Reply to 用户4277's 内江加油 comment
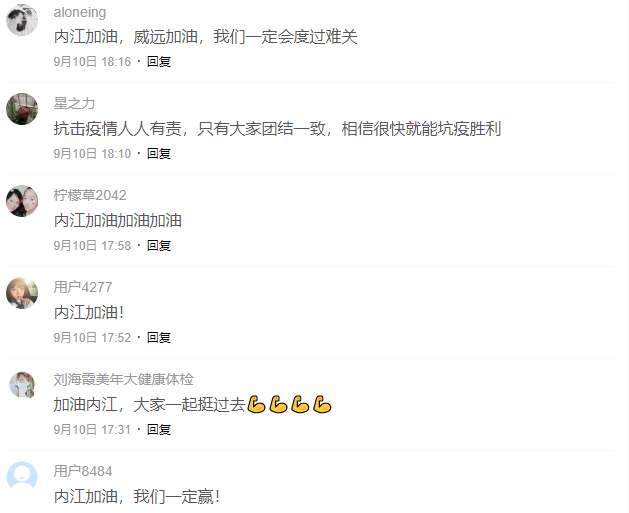629x513 pixels. 159,338
